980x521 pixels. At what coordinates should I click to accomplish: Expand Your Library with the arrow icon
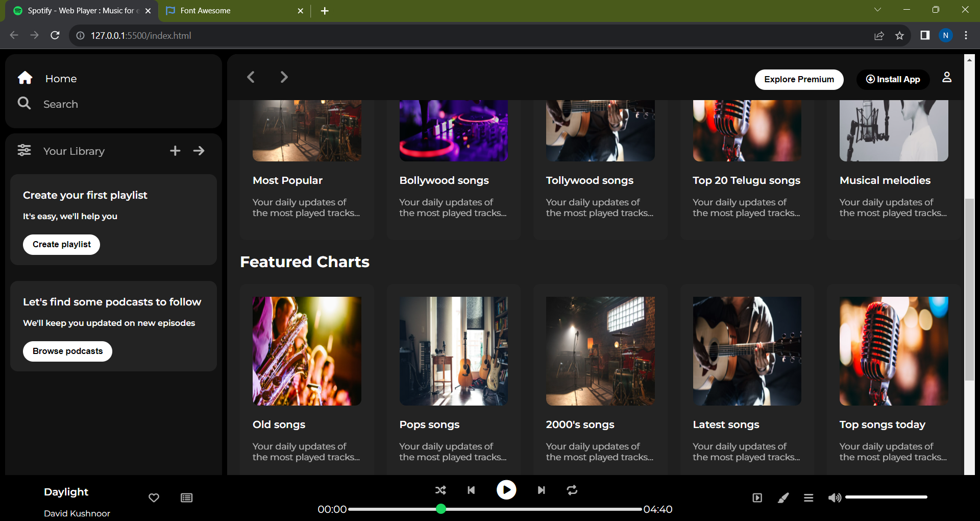pyautogui.click(x=199, y=151)
